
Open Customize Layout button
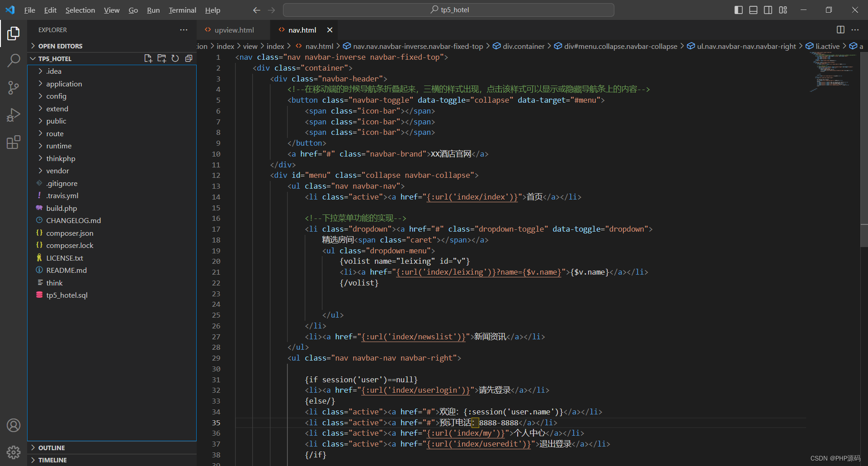tap(783, 10)
